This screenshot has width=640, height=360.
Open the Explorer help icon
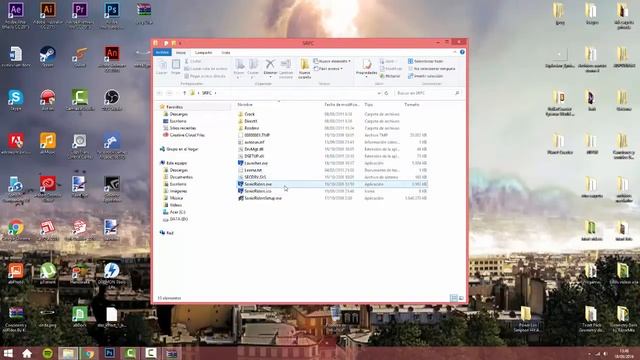pos(462,52)
